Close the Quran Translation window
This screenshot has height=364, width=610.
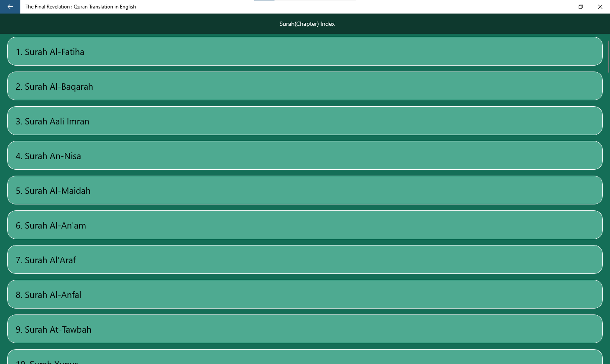point(600,7)
